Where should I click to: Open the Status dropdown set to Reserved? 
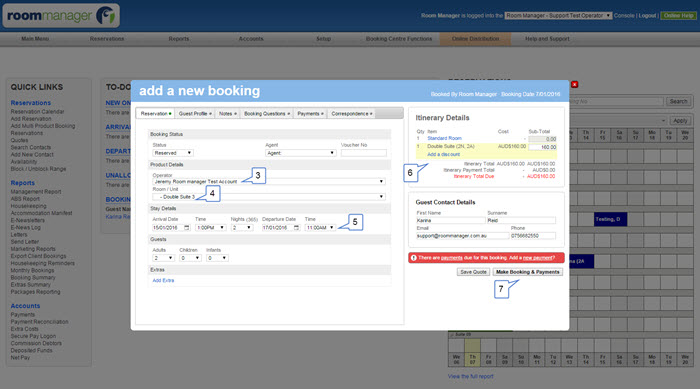point(173,153)
